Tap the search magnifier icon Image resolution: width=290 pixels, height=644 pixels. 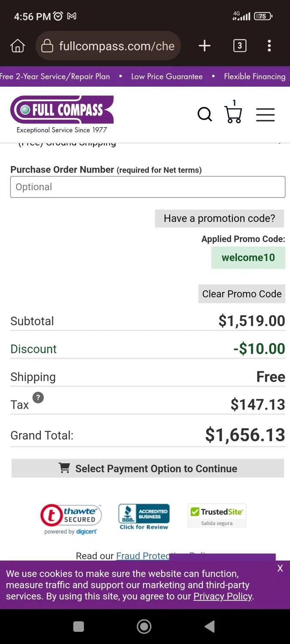(205, 115)
